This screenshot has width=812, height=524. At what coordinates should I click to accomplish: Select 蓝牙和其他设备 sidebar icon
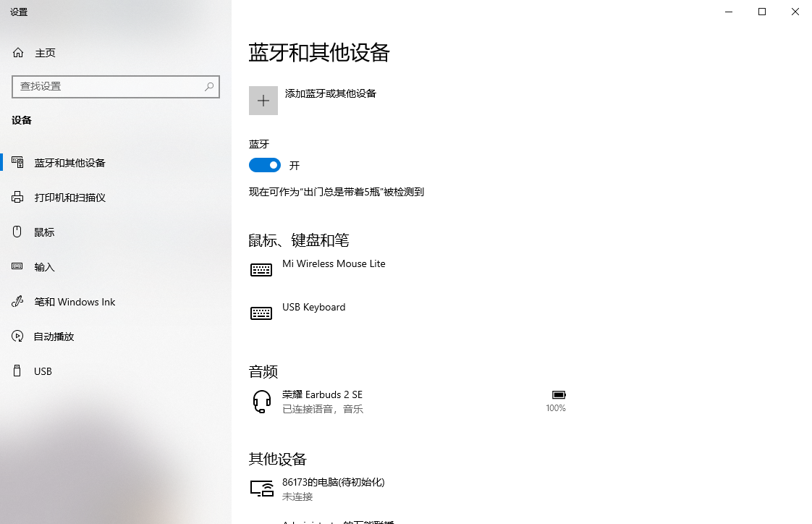tap(17, 162)
